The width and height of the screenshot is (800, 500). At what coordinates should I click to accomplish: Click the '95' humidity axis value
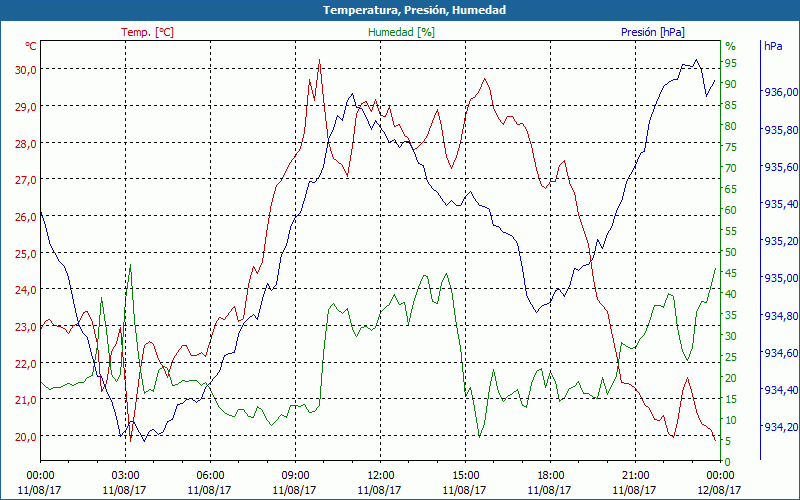pyautogui.click(x=731, y=63)
